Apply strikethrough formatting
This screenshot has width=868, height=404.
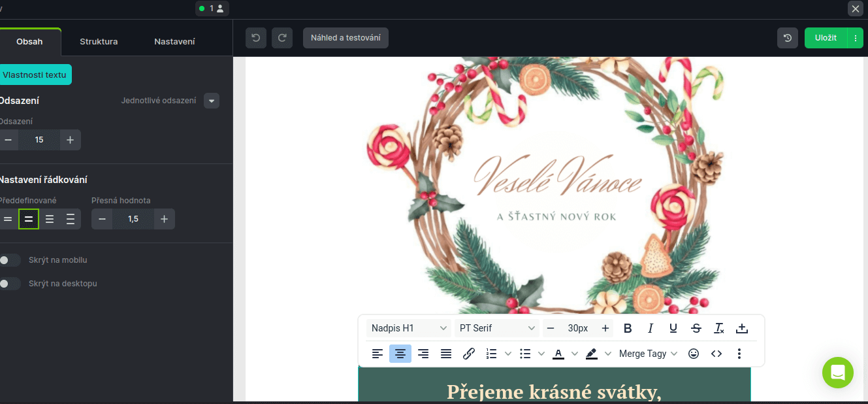pos(696,328)
